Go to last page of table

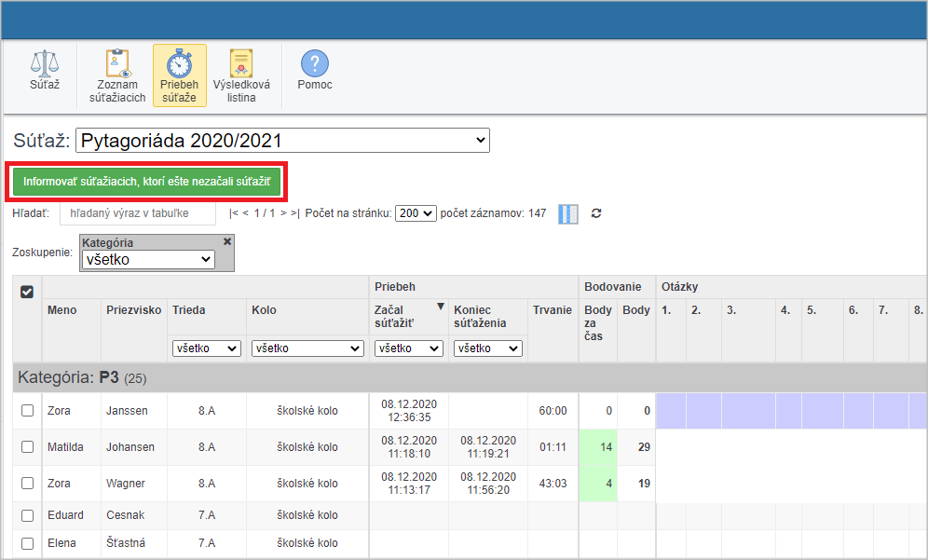[x=295, y=213]
